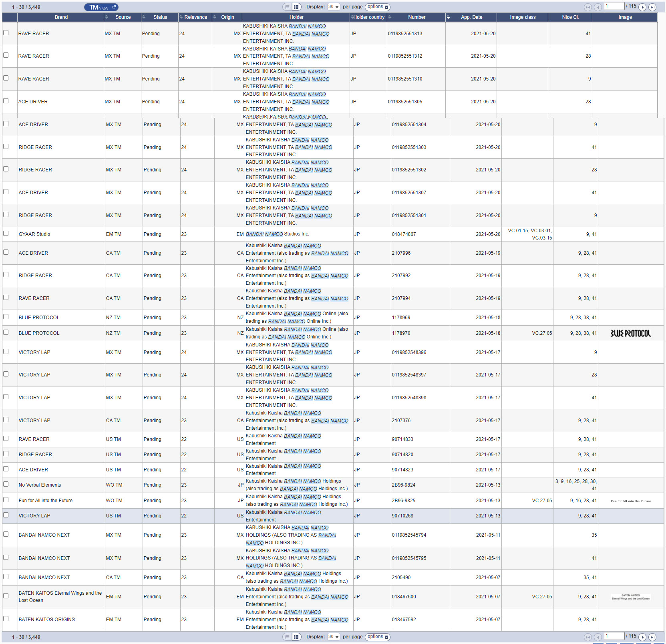Image resolution: width=666 pixels, height=644 pixels.
Task: Click Image column header
Action: coord(625,17)
